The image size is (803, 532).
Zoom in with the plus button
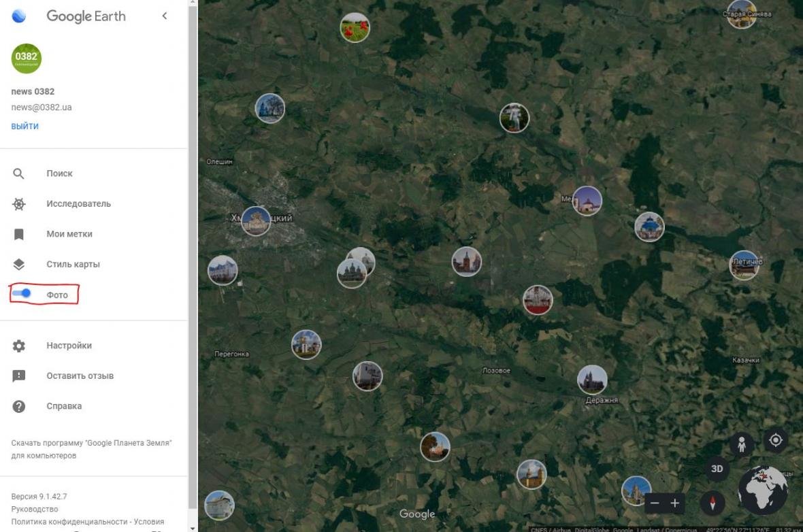tap(675, 503)
